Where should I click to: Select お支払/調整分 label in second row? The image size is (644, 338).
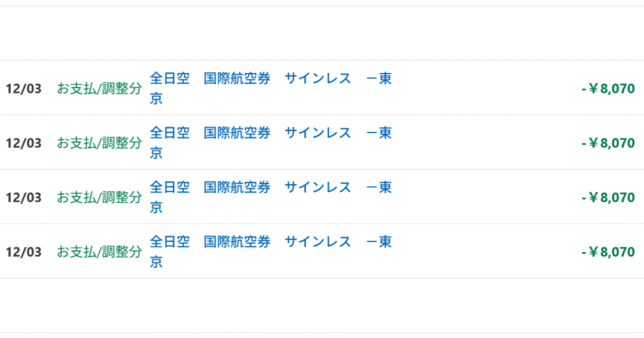(x=99, y=143)
